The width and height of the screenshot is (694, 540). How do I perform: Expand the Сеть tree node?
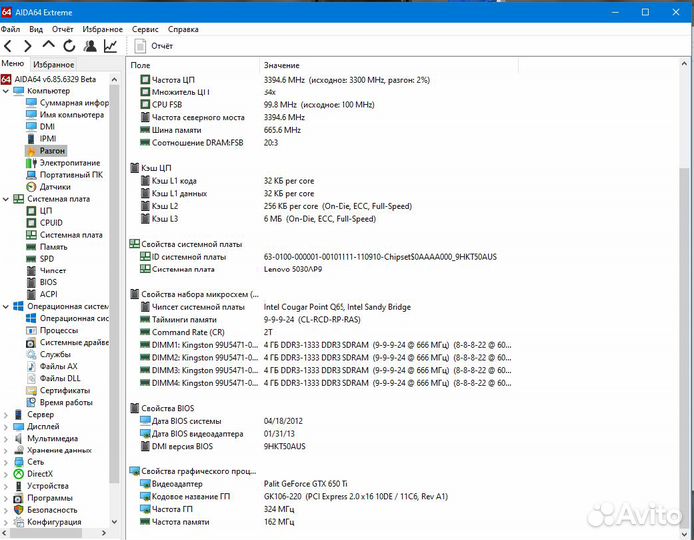click(6, 462)
